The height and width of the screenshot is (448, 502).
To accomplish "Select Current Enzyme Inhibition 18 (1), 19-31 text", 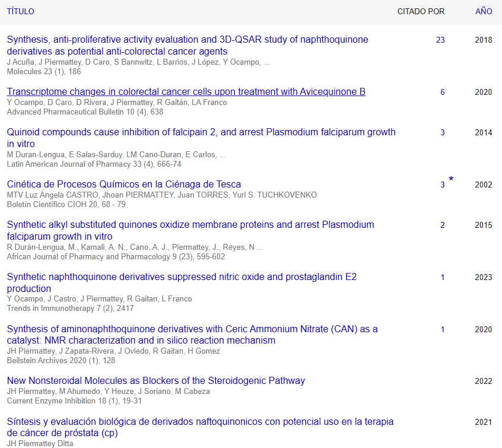I will coord(74,401).
